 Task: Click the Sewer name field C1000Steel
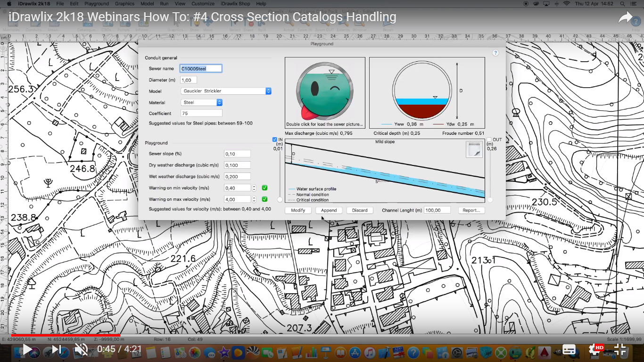click(201, 68)
